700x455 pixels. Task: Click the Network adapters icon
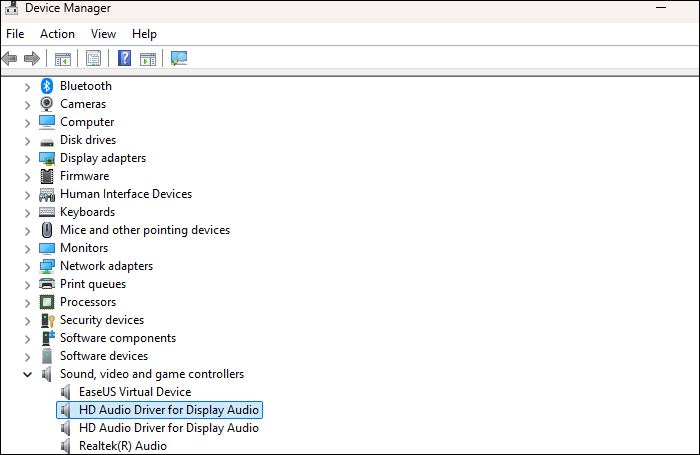pyautogui.click(x=47, y=266)
